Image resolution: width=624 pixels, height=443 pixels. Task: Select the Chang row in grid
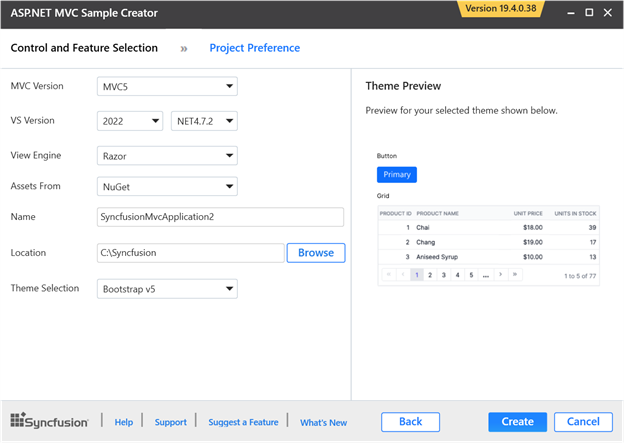(488, 242)
